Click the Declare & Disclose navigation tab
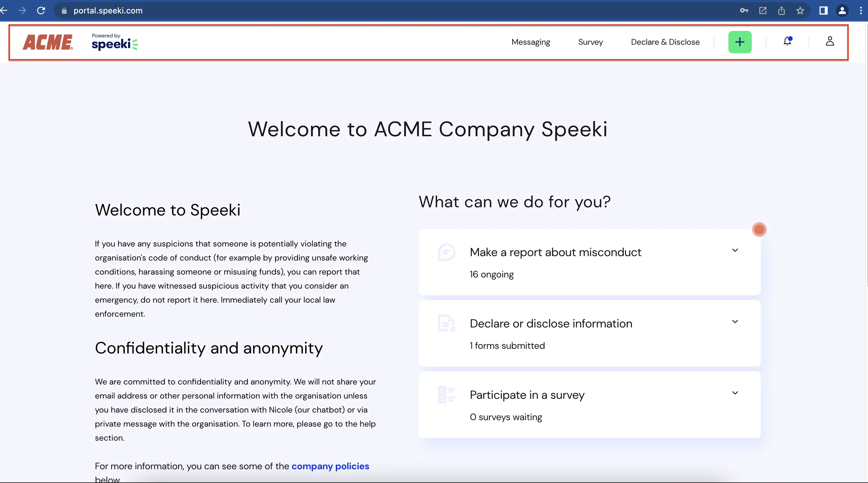Image resolution: width=868 pixels, height=483 pixels. 665,41
